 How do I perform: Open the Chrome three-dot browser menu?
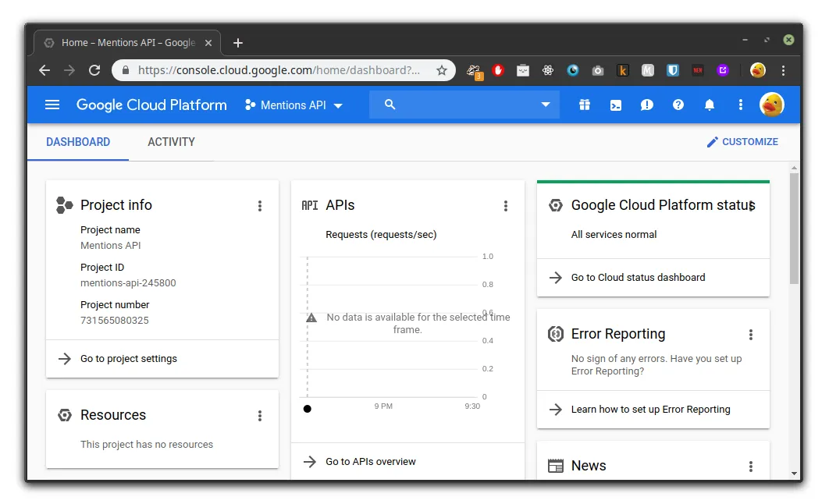(783, 71)
